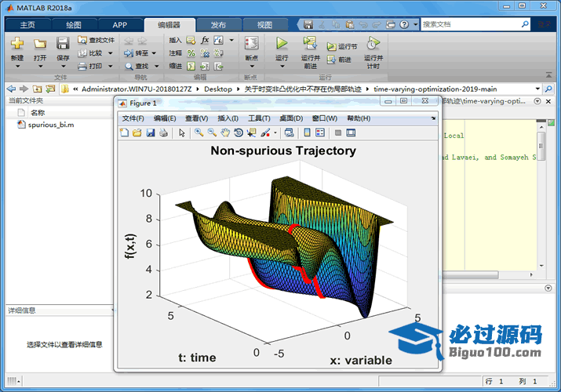
Task: Switch to the APP tab
Action: coord(119,24)
